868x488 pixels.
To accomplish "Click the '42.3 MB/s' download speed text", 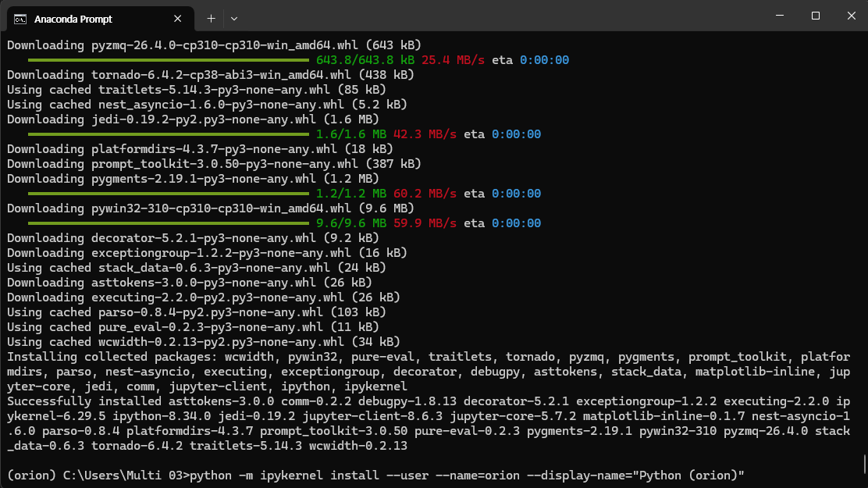I will click(425, 134).
